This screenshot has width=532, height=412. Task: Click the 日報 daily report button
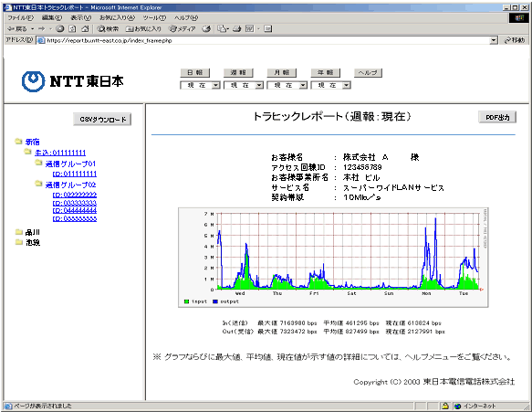click(195, 73)
